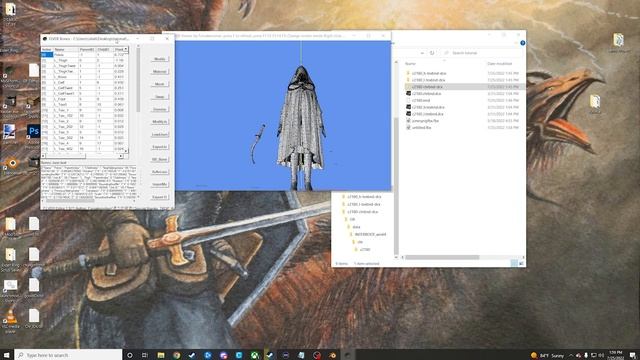This screenshot has width=640, height=360.
Task: Click the Material button in FLVER Bones
Action: (160, 71)
